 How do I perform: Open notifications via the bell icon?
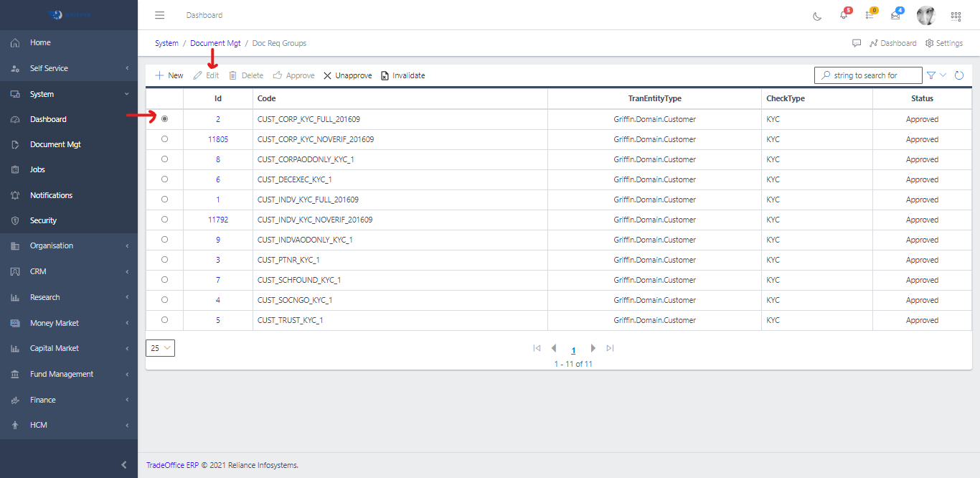[x=844, y=16]
